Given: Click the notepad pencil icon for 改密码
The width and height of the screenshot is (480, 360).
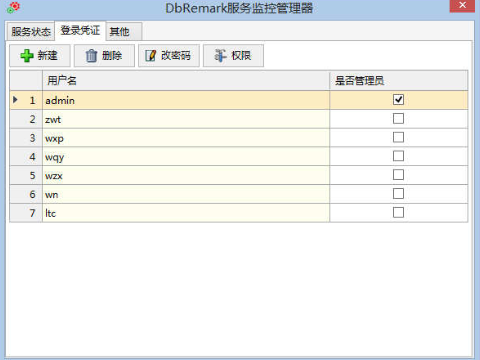Looking at the screenshot, I should pos(151,56).
